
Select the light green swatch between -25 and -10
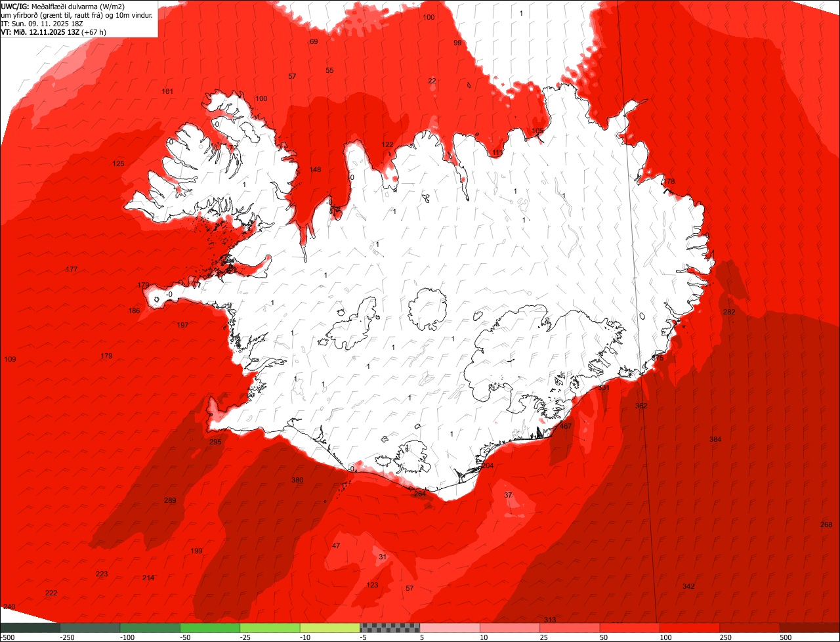pyautogui.click(x=270, y=628)
